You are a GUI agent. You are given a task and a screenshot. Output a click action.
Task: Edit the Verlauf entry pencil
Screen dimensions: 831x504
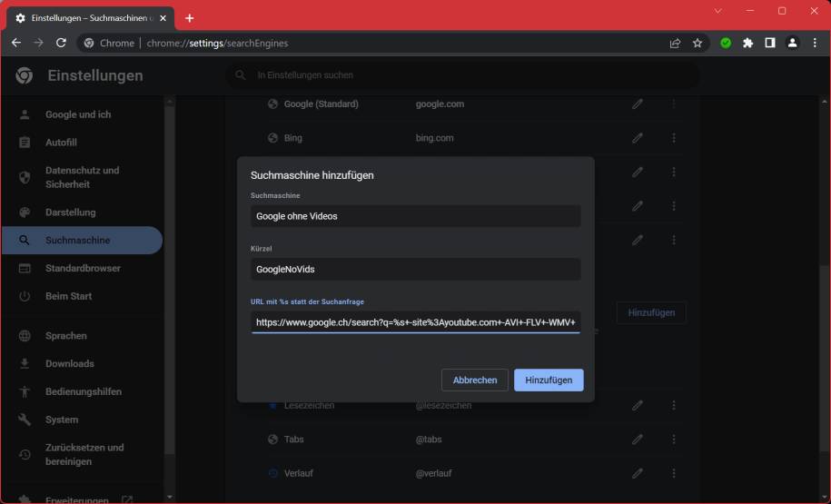[637, 473]
